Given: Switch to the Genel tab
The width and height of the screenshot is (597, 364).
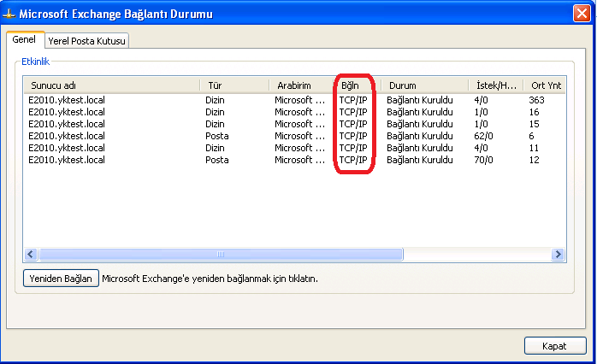Looking at the screenshot, I should click(x=23, y=40).
